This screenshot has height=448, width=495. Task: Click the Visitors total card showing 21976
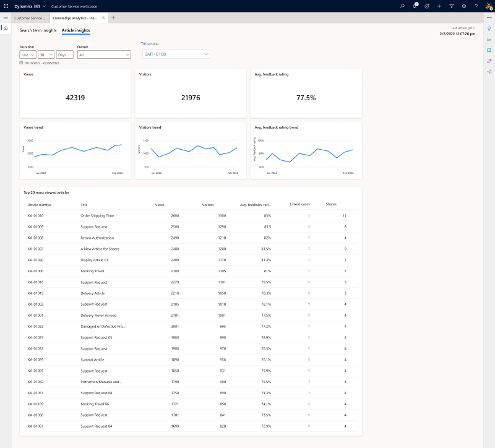[191, 93]
